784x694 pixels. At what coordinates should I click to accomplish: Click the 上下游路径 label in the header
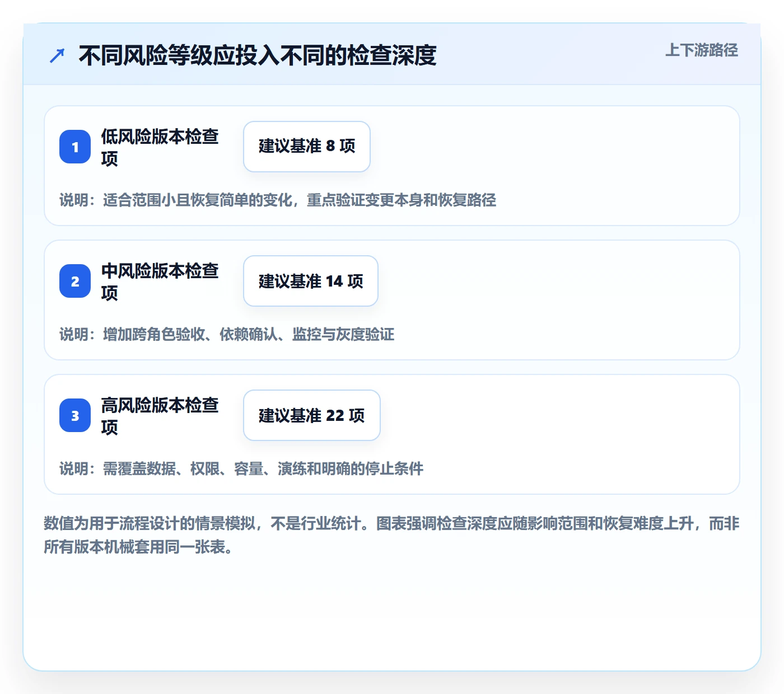point(701,50)
